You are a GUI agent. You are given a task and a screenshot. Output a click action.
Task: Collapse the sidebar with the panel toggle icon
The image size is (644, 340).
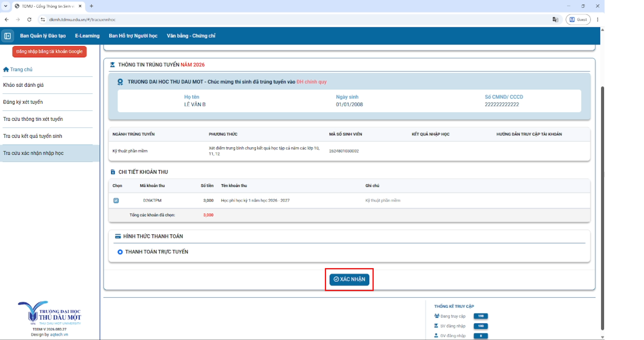point(8,36)
